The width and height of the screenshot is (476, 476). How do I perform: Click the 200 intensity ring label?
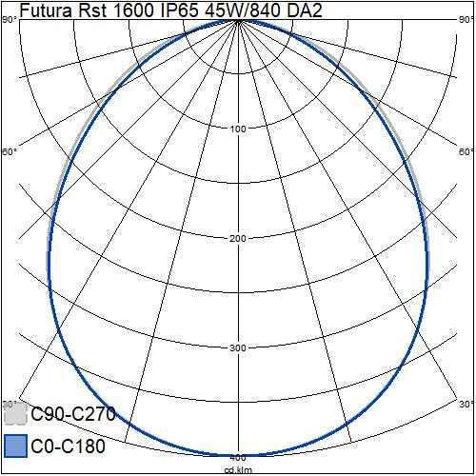click(238, 239)
